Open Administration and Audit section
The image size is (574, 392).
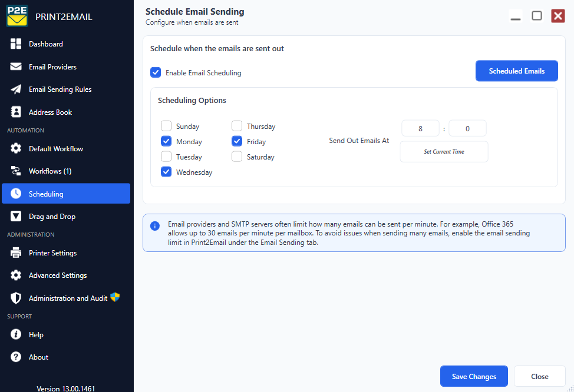[x=66, y=298]
